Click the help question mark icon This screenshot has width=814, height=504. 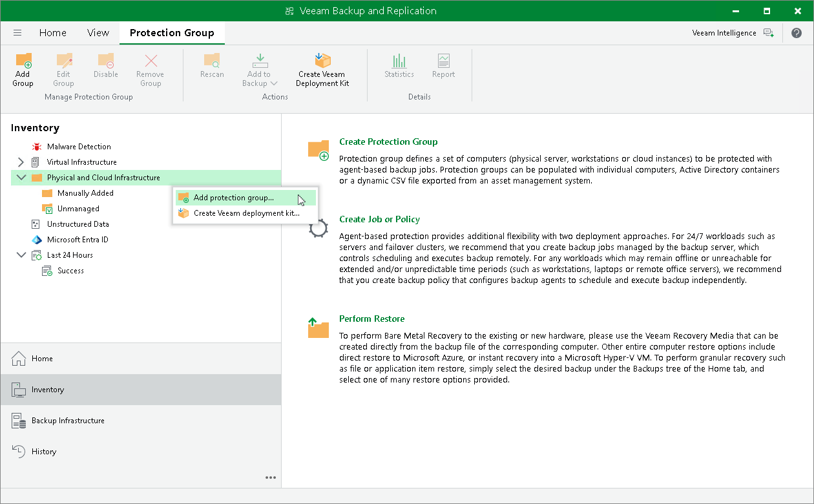(x=797, y=33)
